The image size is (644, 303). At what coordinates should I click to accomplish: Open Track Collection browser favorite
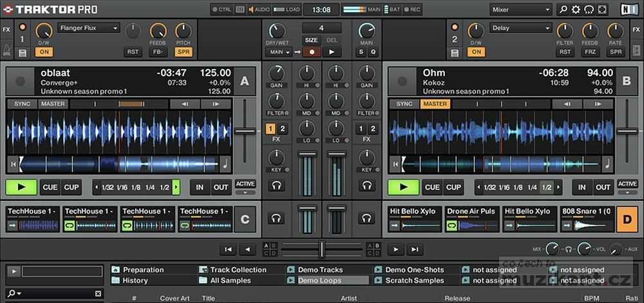pos(233,269)
